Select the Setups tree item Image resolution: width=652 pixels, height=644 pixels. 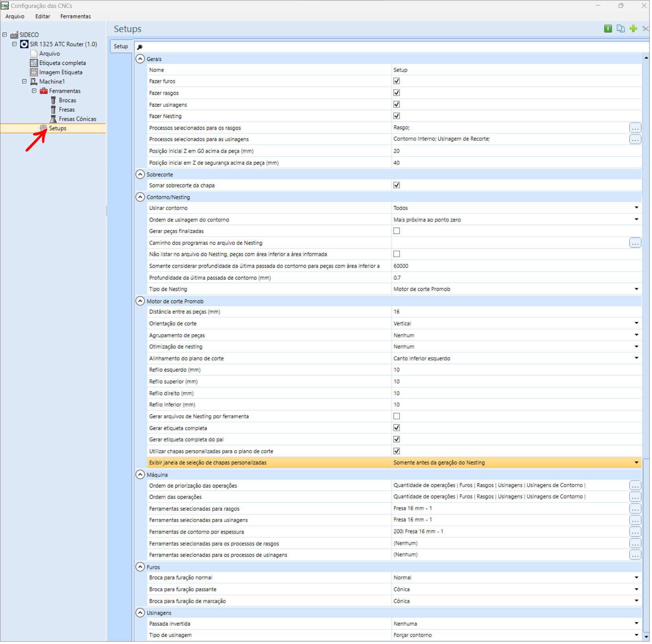coord(58,129)
